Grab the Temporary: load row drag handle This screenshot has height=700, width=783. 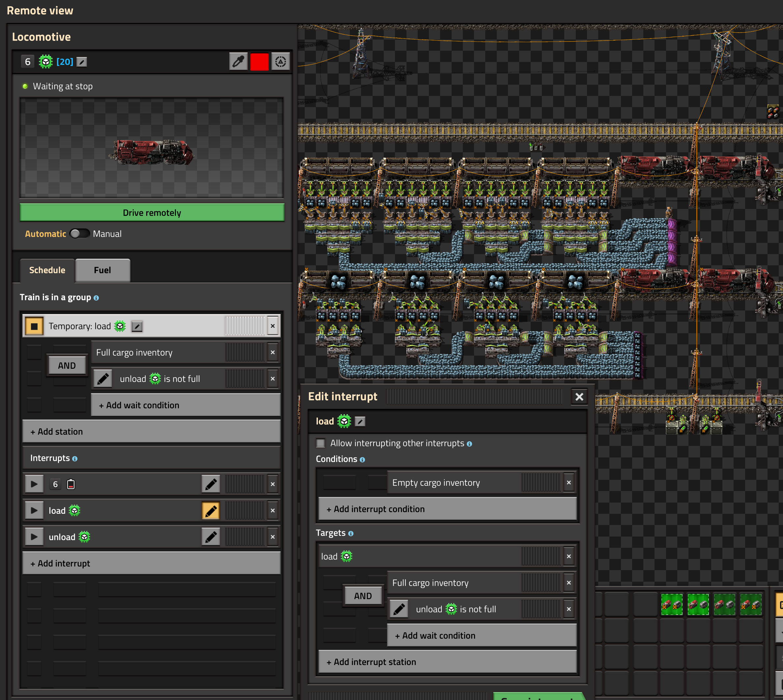[x=245, y=326]
